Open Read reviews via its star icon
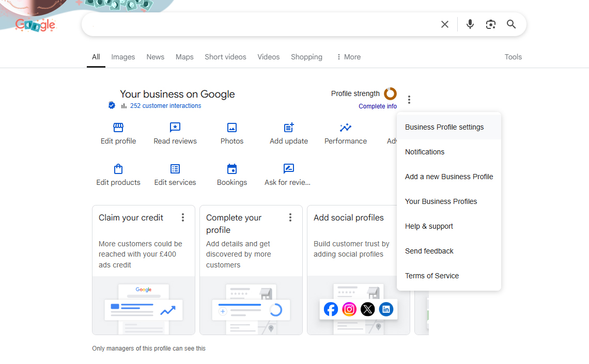 click(175, 127)
